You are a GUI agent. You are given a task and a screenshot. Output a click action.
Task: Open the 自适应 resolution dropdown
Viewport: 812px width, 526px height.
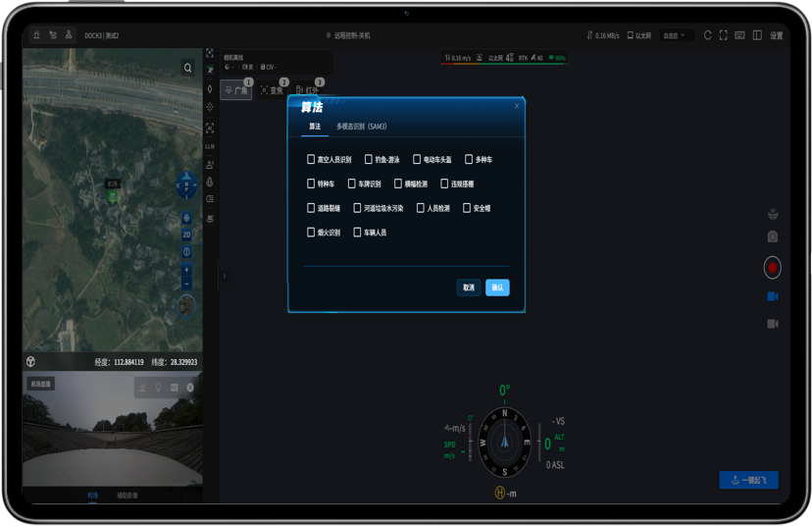click(675, 35)
